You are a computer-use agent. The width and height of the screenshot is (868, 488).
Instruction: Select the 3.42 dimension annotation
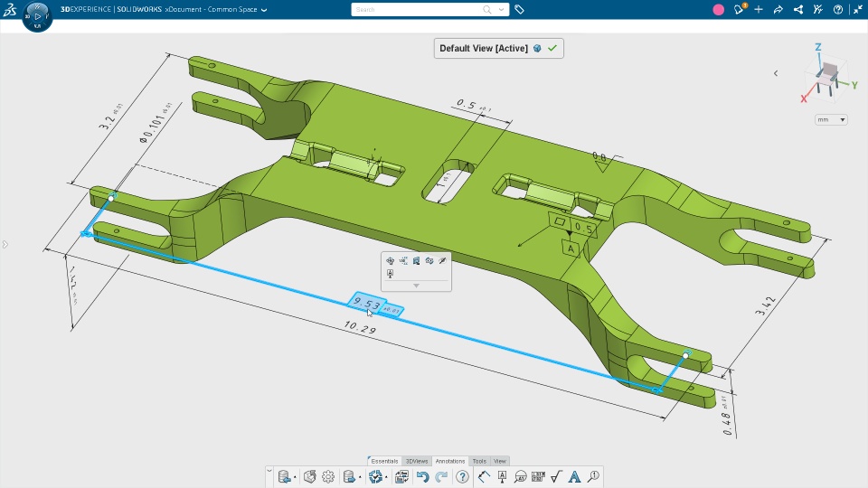765,306
